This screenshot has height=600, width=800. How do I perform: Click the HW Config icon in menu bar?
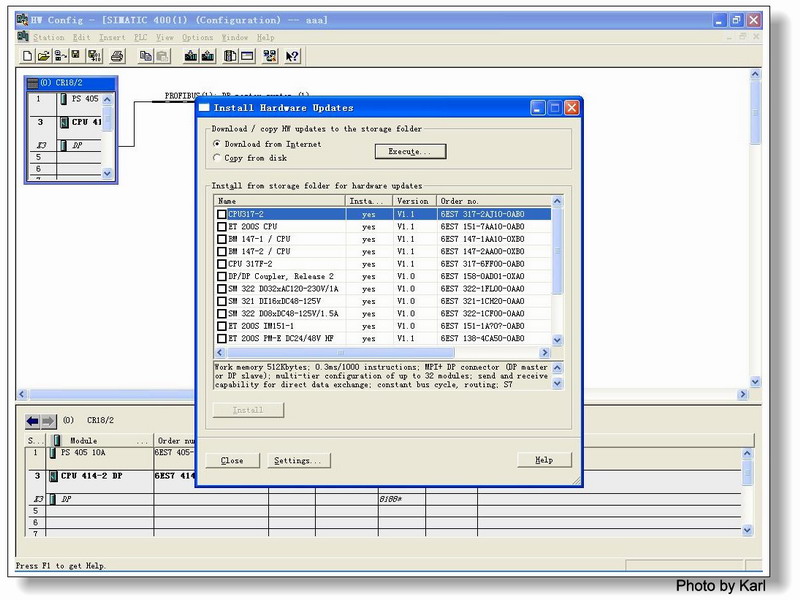(x=23, y=36)
